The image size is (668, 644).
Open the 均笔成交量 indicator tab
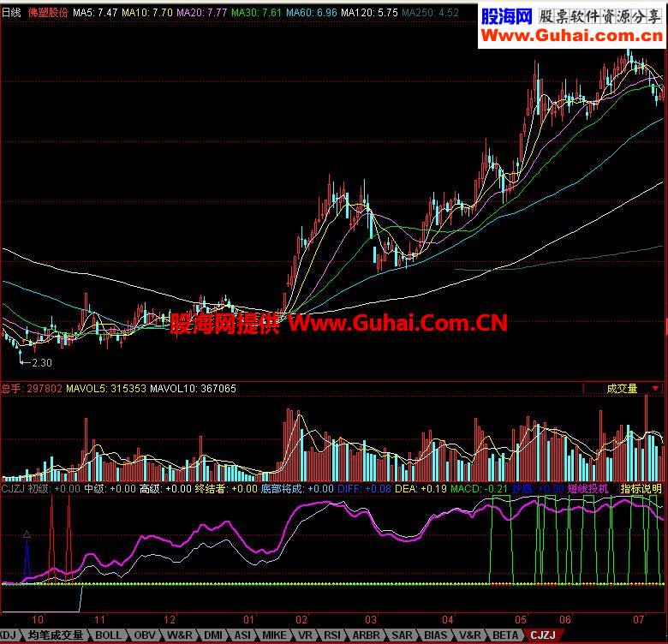pos(55,635)
